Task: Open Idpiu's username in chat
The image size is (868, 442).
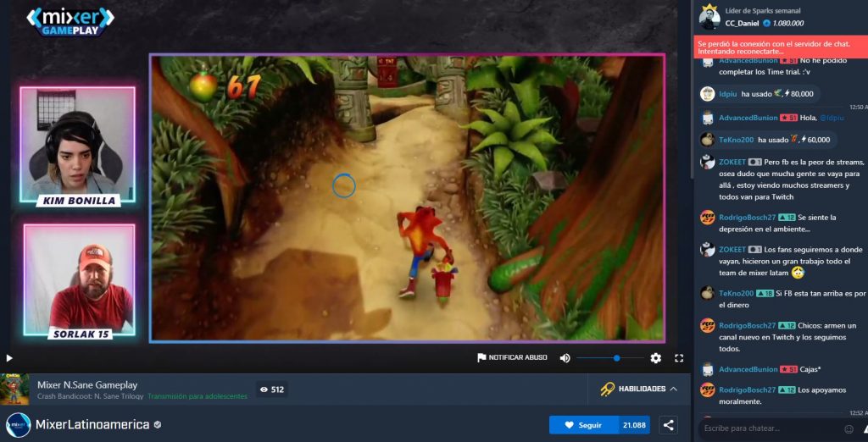Action: (728, 94)
